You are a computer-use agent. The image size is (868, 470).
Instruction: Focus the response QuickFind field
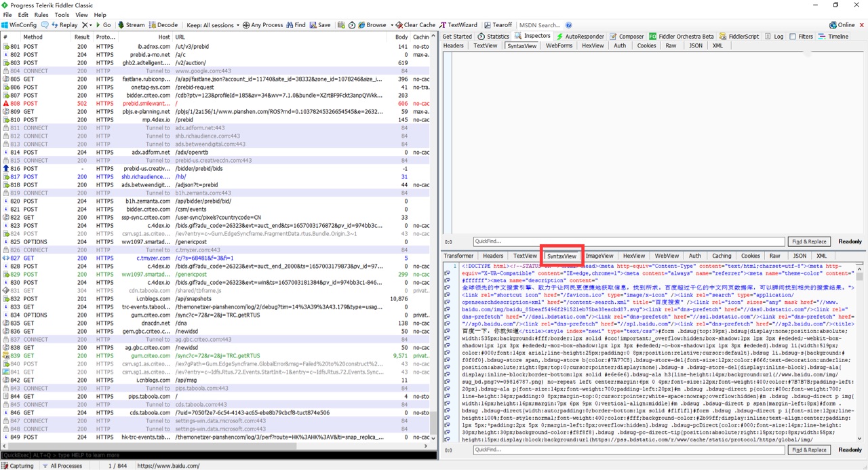pyautogui.click(x=629, y=450)
